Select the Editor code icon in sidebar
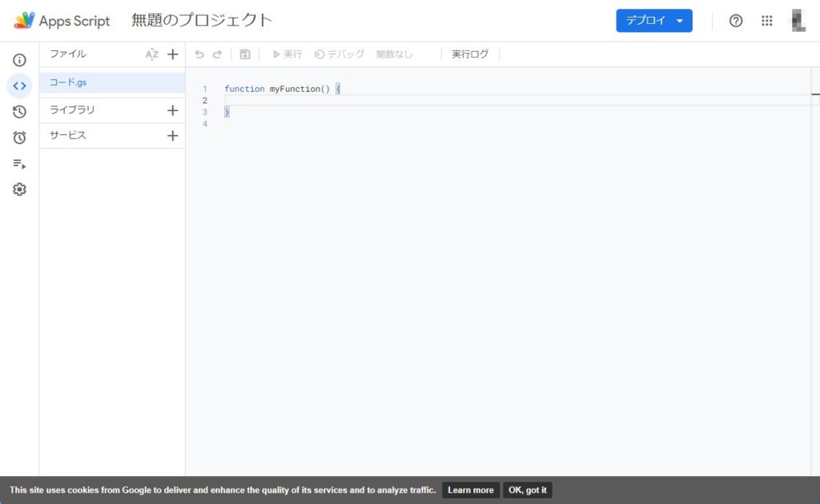Viewport: 820px width, 504px height. coord(19,86)
